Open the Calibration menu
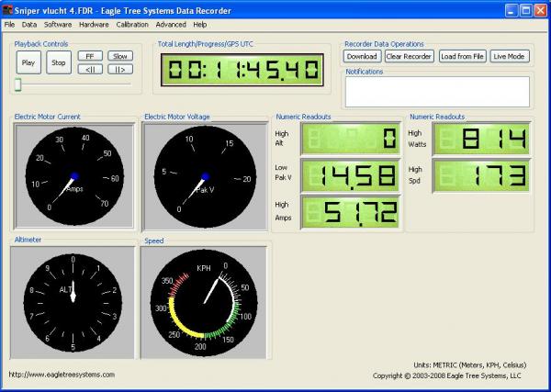551x392 pixels. 132,25
